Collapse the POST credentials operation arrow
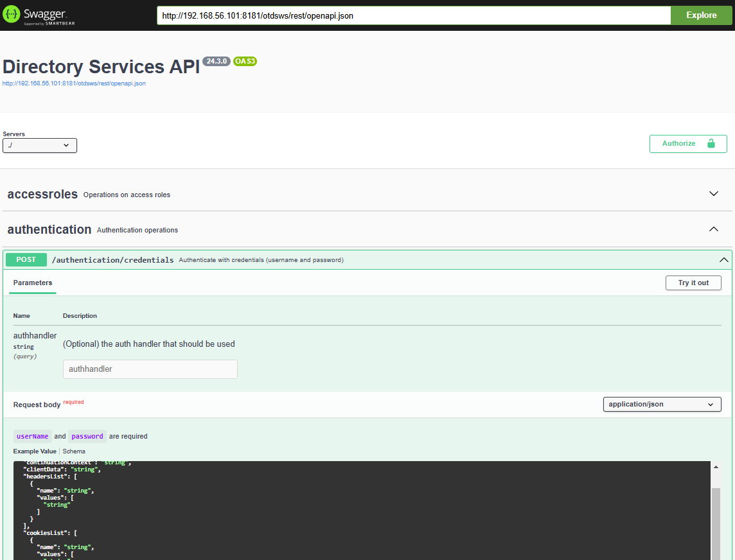 pyautogui.click(x=724, y=260)
